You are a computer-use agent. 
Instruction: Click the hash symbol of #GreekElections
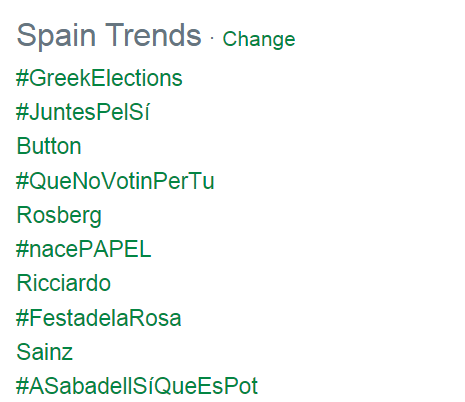(x=22, y=79)
